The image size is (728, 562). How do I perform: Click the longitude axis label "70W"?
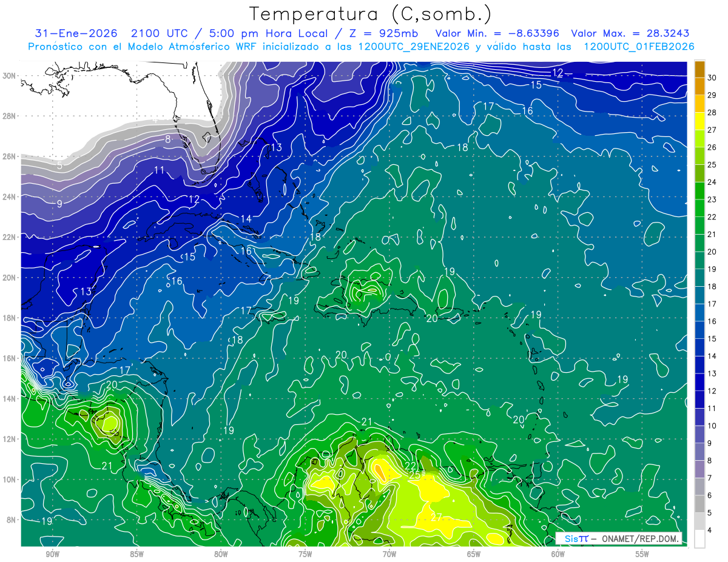click(389, 555)
